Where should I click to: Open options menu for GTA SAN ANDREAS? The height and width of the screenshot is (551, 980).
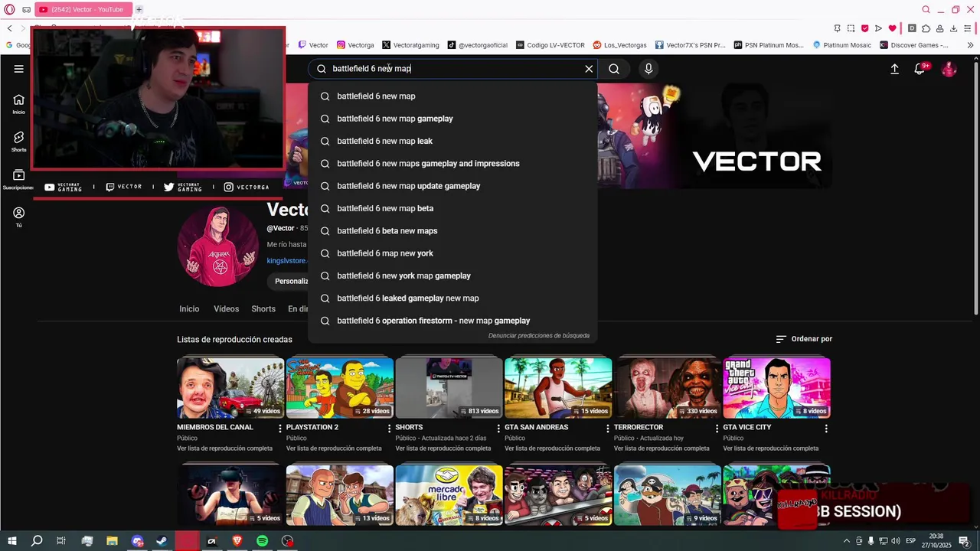tap(608, 429)
